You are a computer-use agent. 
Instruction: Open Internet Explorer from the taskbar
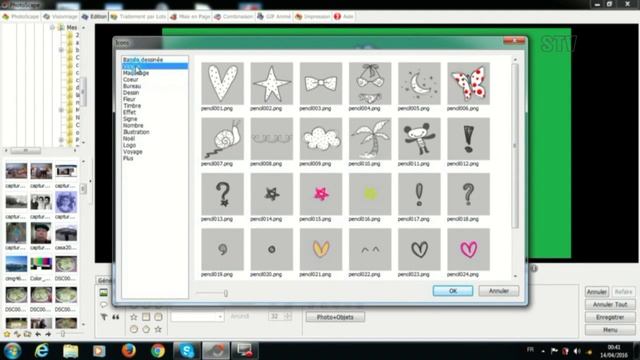click(x=42, y=351)
